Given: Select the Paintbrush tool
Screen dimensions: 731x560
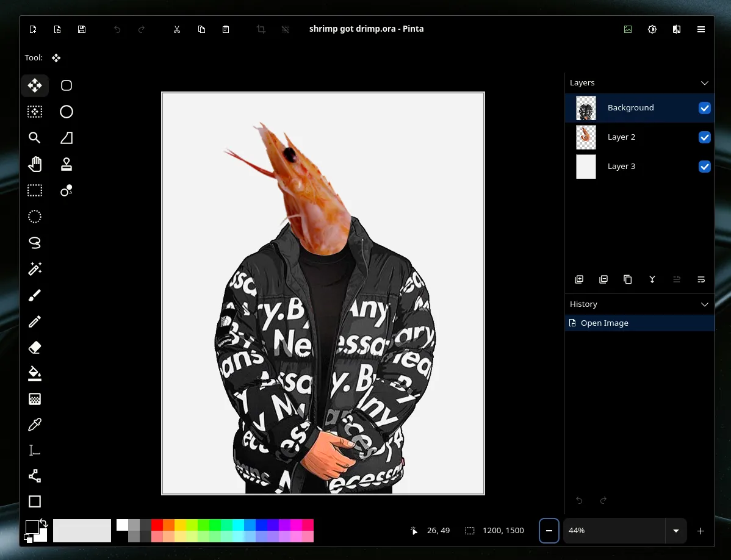Looking at the screenshot, I should (35, 295).
